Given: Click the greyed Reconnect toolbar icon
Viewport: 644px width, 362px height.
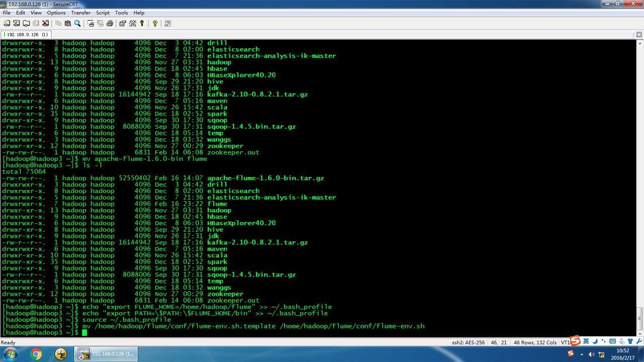Looking at the screenshot, I should [x=35, y=23].
